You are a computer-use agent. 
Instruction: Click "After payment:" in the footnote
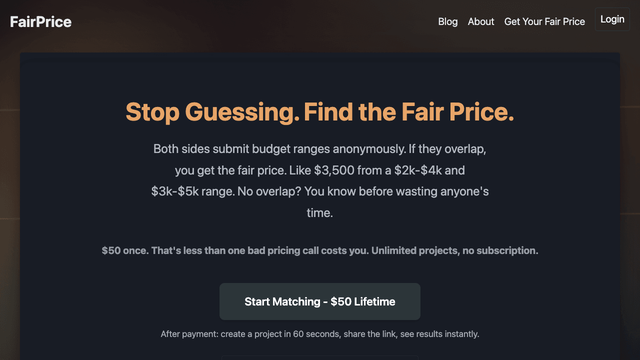click(x=189, y=334)
